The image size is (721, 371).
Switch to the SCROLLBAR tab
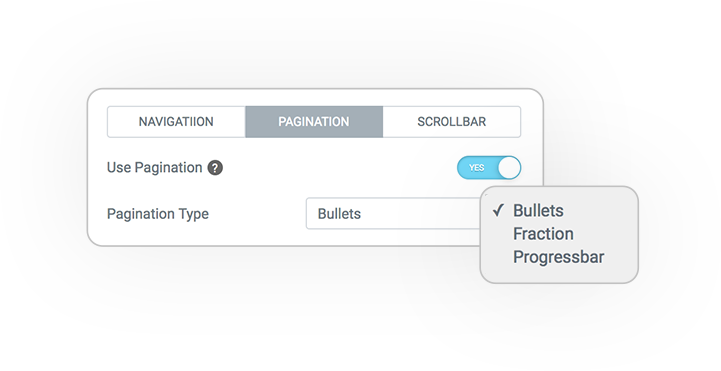click(452, 122)
